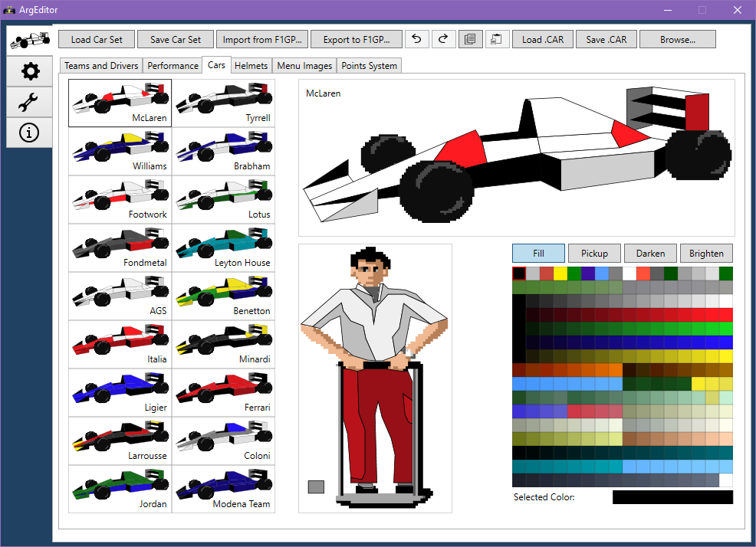
Task: Switch to the Performance tab
Action: tap(173, 66)
